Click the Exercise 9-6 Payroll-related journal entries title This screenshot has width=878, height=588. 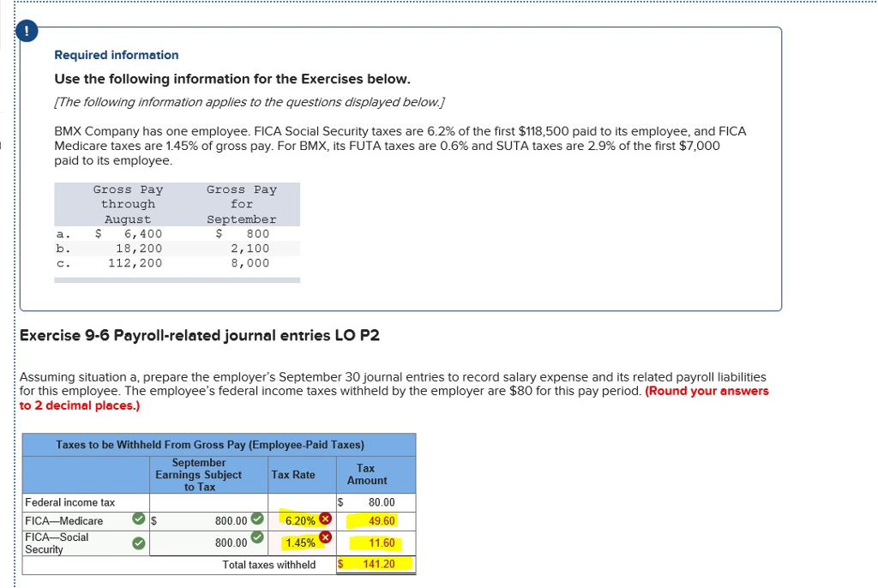[199, 335]
